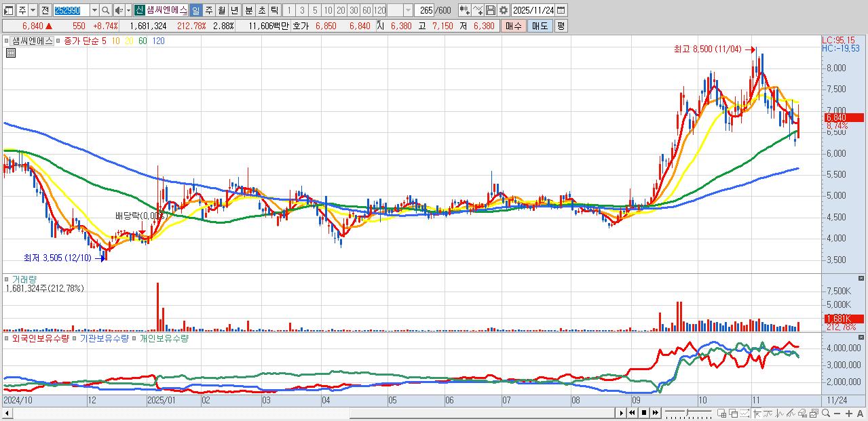Screen dimensions: 868x421
Task: Open the stock code dropdown arrow
Action: [x=94, y=10]
